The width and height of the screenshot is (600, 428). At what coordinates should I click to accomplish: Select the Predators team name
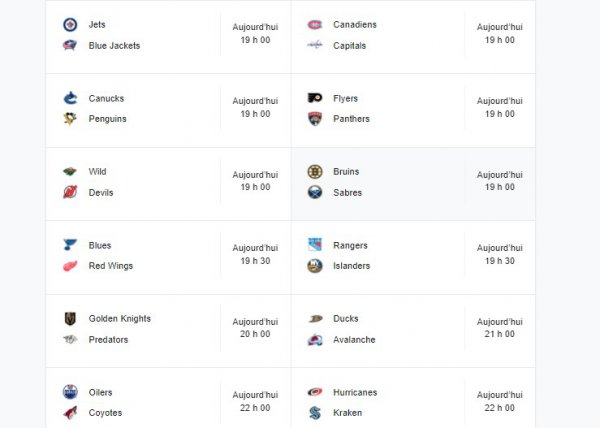[110, 340]
